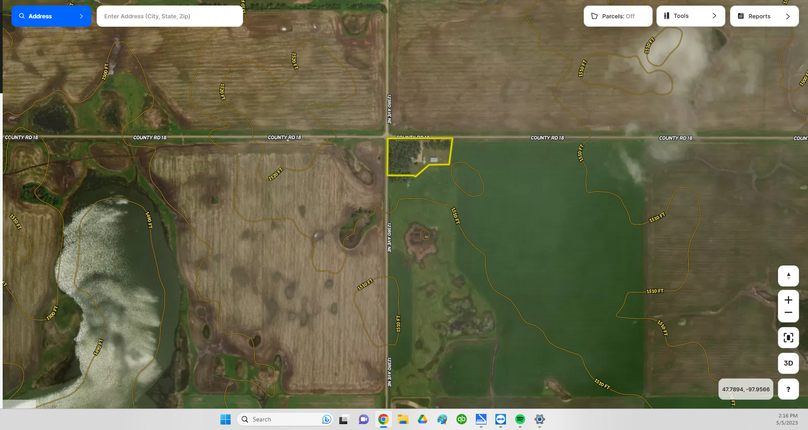
Task: Click the parcel shape icon in Parcels button
Action: (x=594, y=16)
